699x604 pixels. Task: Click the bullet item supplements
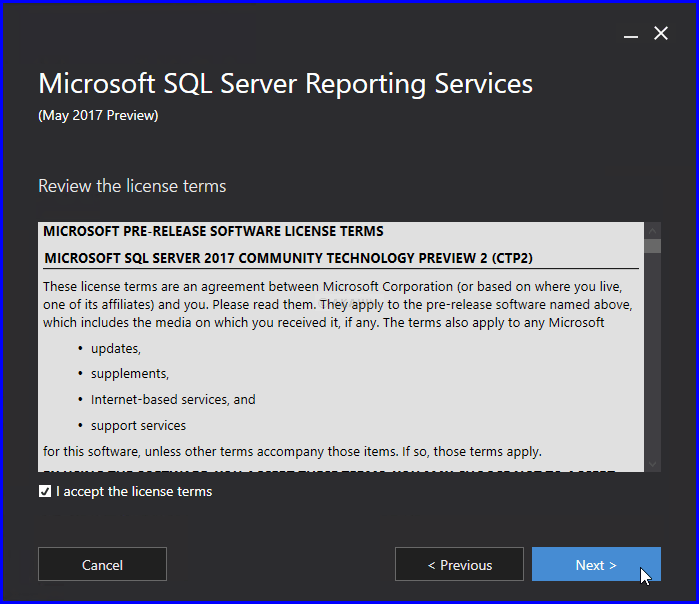point(130,374)
